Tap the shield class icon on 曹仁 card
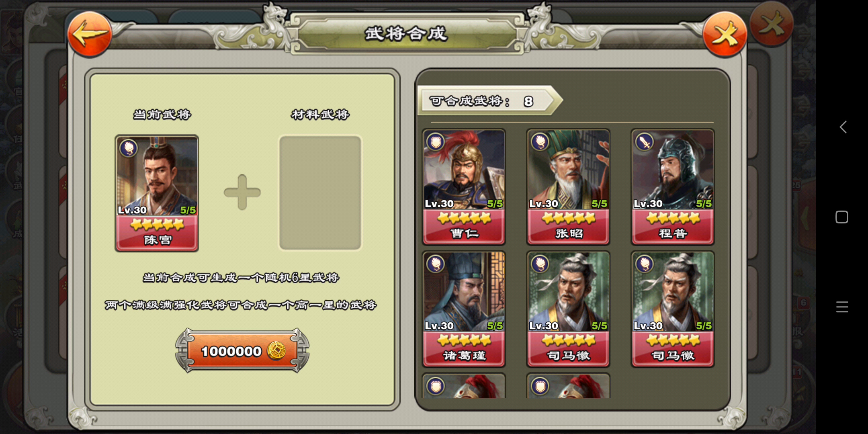 point(435,141)
